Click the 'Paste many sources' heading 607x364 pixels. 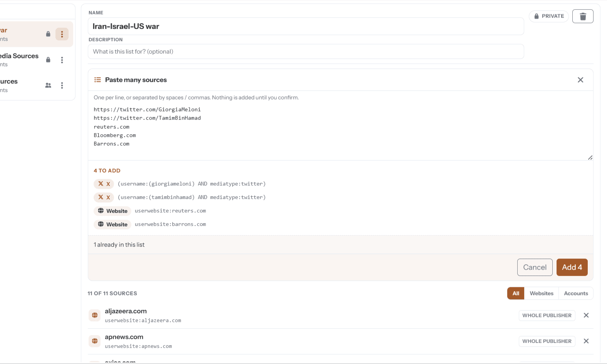136,80
